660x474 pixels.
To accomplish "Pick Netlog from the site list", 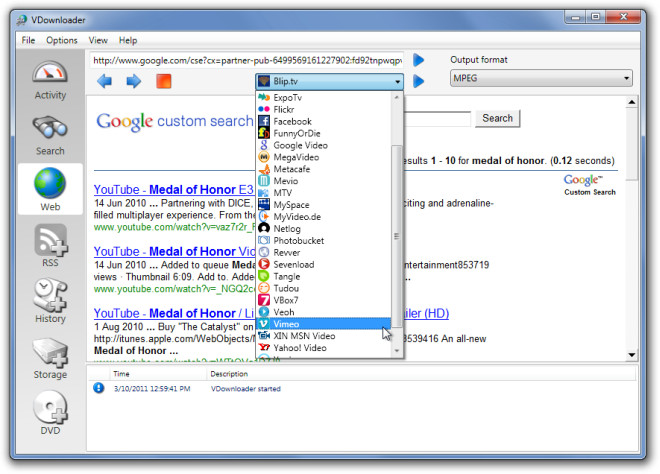I will tap(324, 229).
